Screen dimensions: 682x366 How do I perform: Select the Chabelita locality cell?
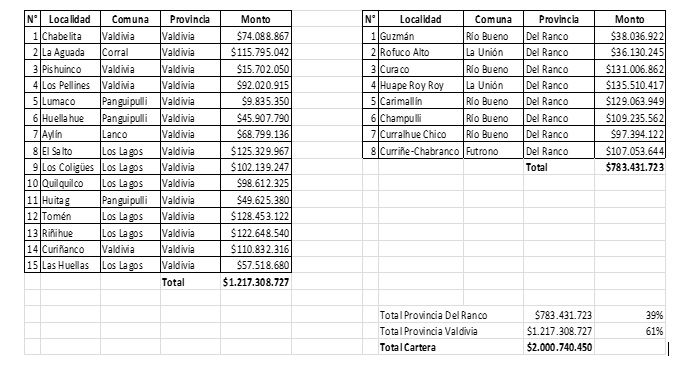point(70,36)
